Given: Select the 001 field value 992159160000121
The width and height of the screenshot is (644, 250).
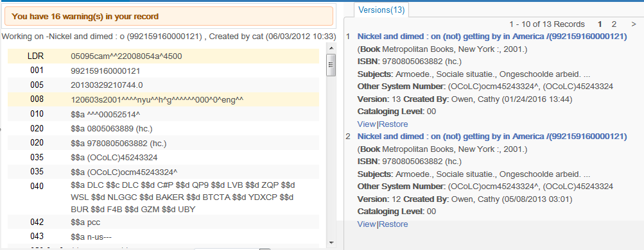Looking at the screenshot, I should pos(105,71).
